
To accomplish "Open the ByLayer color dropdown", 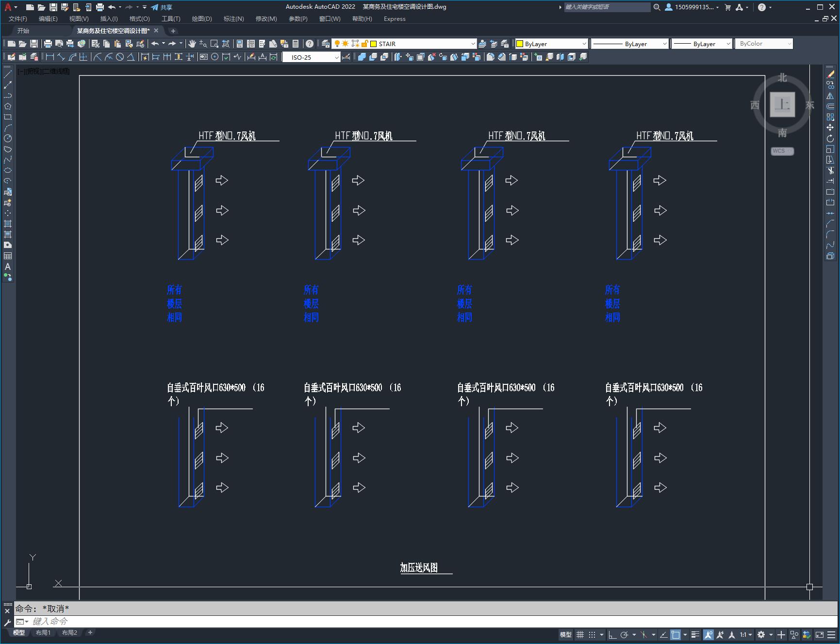I will tap(584, 44).
